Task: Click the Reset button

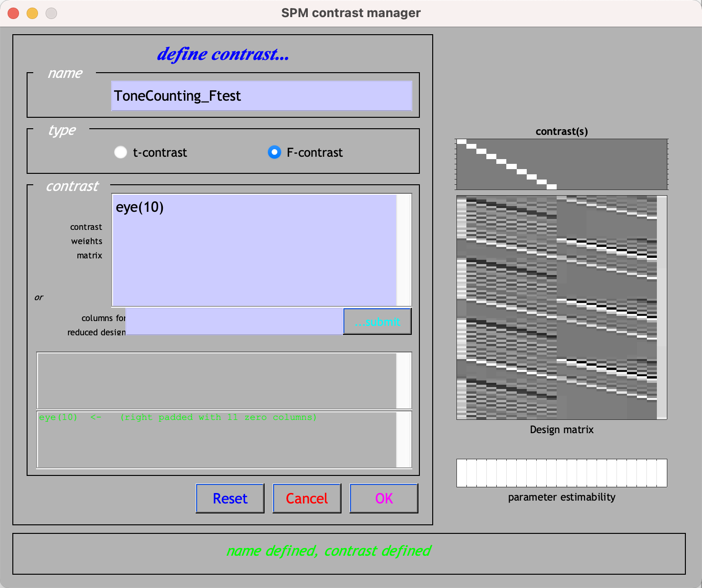Action: (230, 498)
